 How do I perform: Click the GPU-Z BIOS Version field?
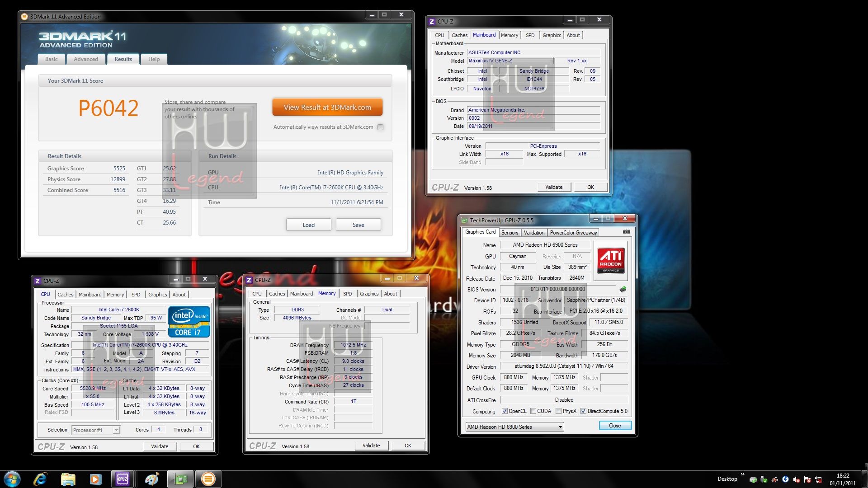pos(557,289)
